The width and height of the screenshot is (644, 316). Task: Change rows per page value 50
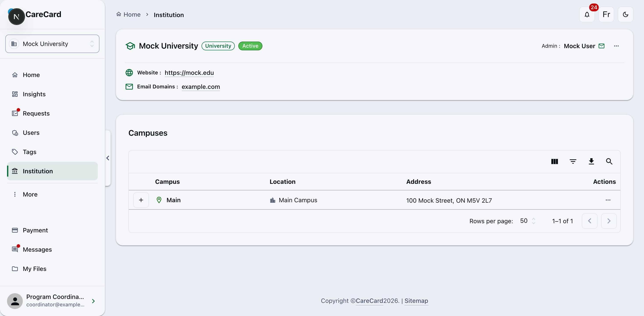(x=527, y=221)
